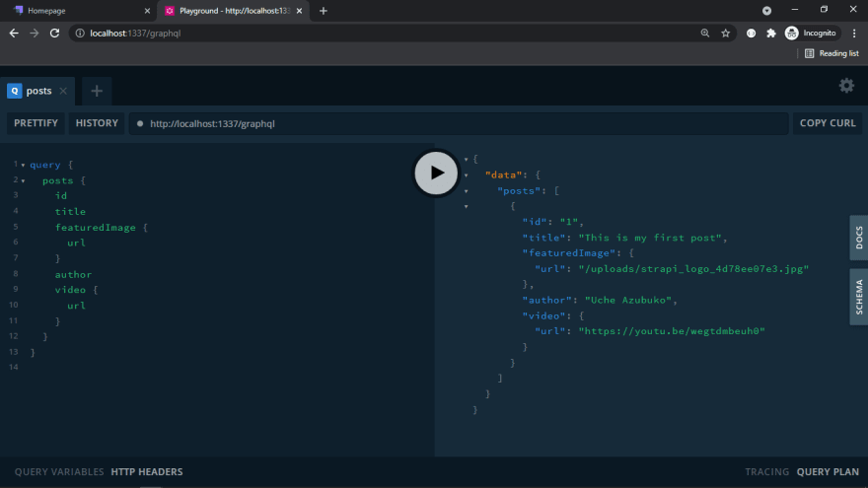Viewport: 868px width, 488px height.
Task: Expand the QUERY VARIABLES pane
Action: [x=59, y=472]
